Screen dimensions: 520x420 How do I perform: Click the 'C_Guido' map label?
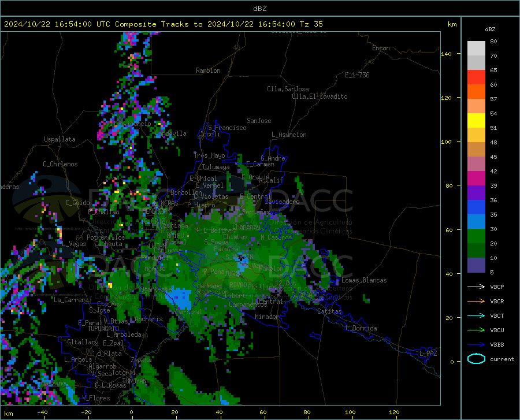pyautogui.click(x=77, y=203)
